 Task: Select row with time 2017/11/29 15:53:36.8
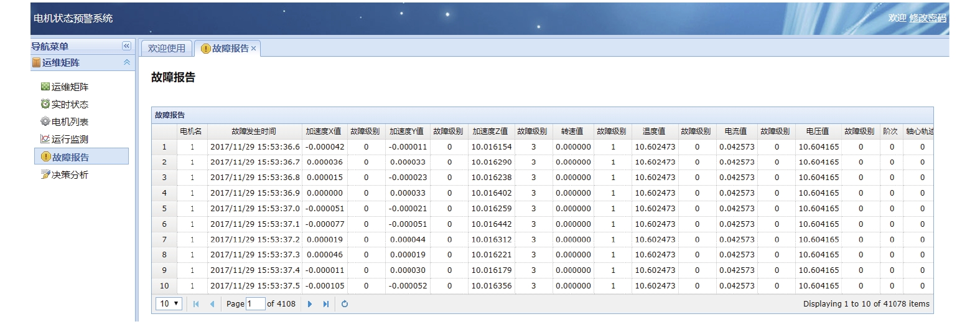click(543, 178)
